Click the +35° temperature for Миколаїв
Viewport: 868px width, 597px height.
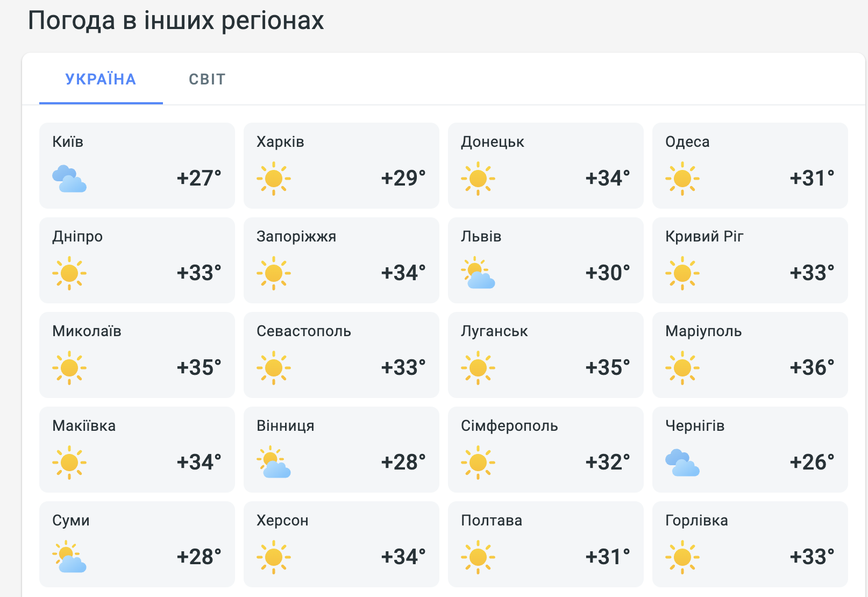click(199, 368)
